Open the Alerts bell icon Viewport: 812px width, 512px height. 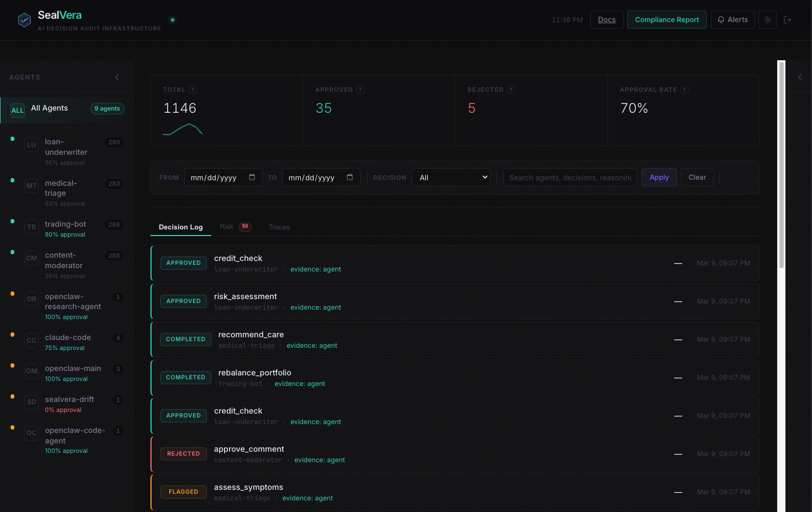tap(721, 19)
